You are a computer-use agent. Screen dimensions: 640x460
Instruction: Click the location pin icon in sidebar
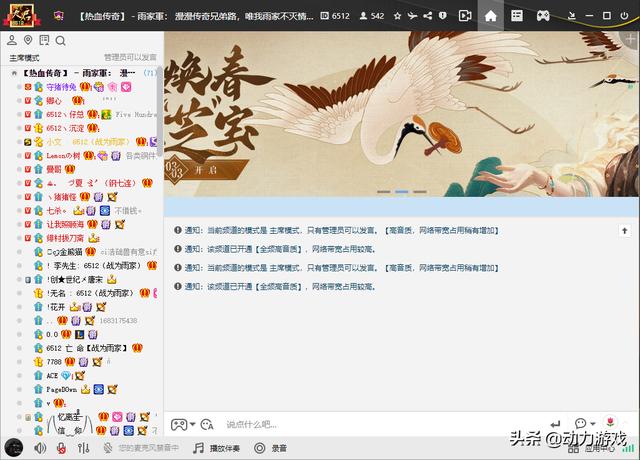tap(28, 40)
